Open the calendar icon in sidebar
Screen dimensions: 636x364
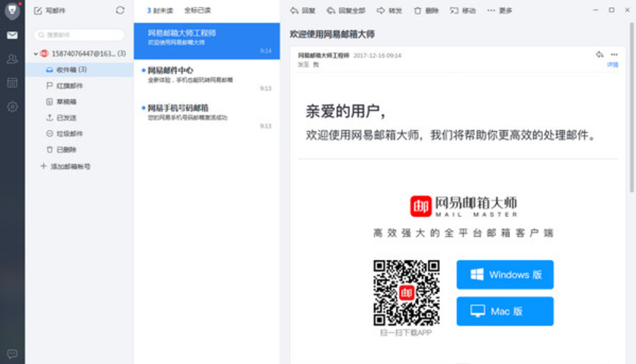[x=12, y=83]
